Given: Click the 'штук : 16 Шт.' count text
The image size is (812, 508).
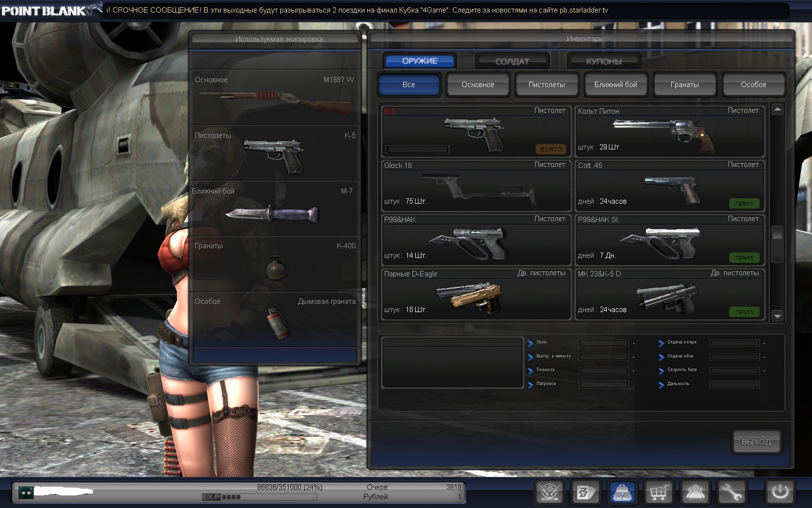Looking at the screenshot, I should [406, 310].
